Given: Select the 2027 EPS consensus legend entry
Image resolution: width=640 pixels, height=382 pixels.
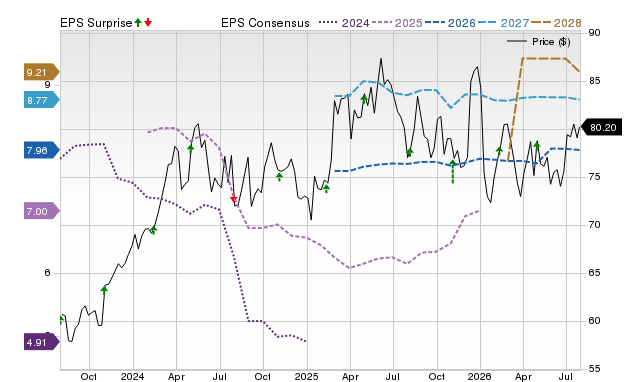Looking at the screenshot, I should (x=504, y=23).
